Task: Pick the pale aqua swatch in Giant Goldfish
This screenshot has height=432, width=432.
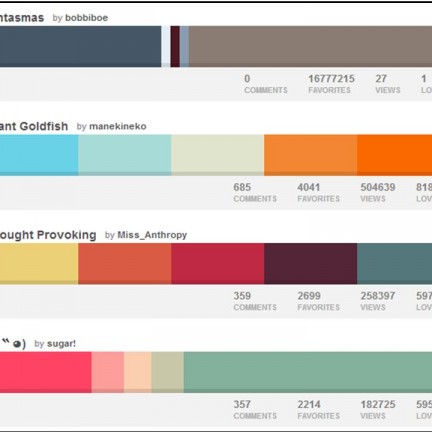Action: click(x=125, y=155)
